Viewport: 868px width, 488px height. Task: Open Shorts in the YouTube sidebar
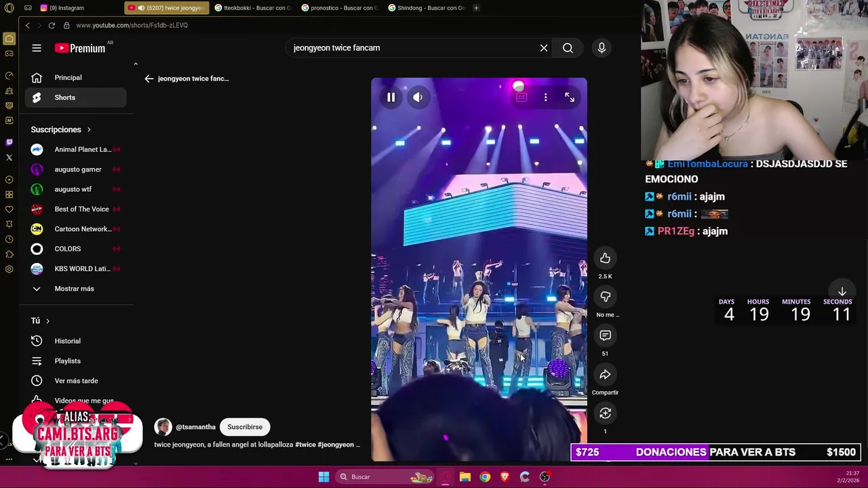coord(76,98)
